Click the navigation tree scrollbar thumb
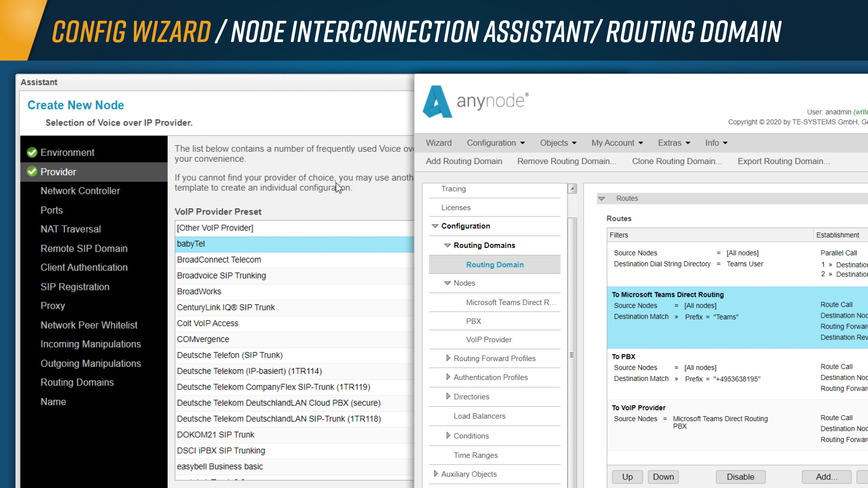The height and width of the screenshot is (488, 868). [572, 352]
